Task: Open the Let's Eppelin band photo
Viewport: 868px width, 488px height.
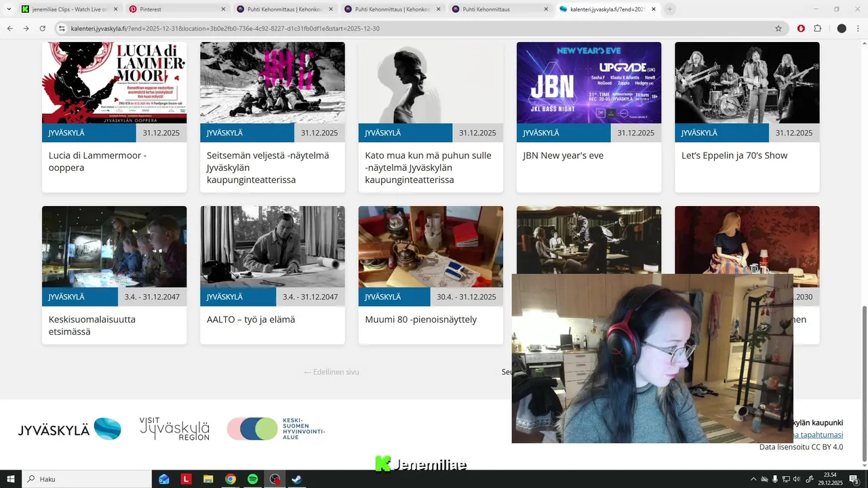Action: coord(747,83)
